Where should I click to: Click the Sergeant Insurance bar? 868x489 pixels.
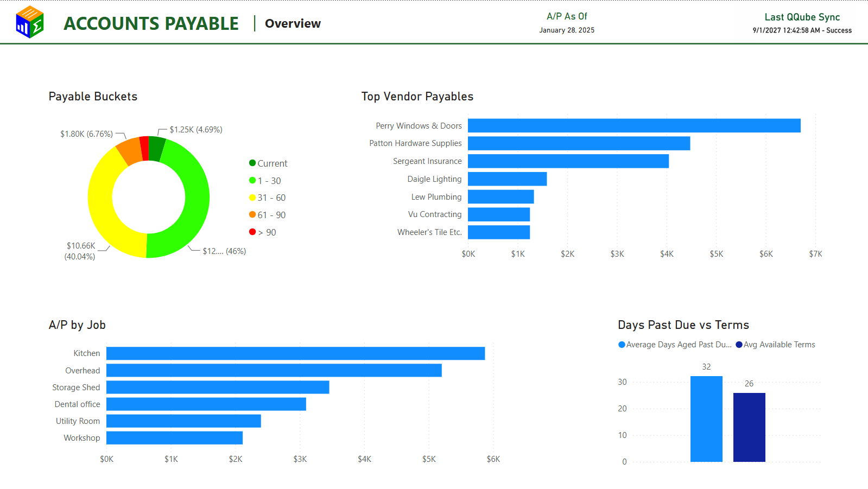(x=568, y=161)
